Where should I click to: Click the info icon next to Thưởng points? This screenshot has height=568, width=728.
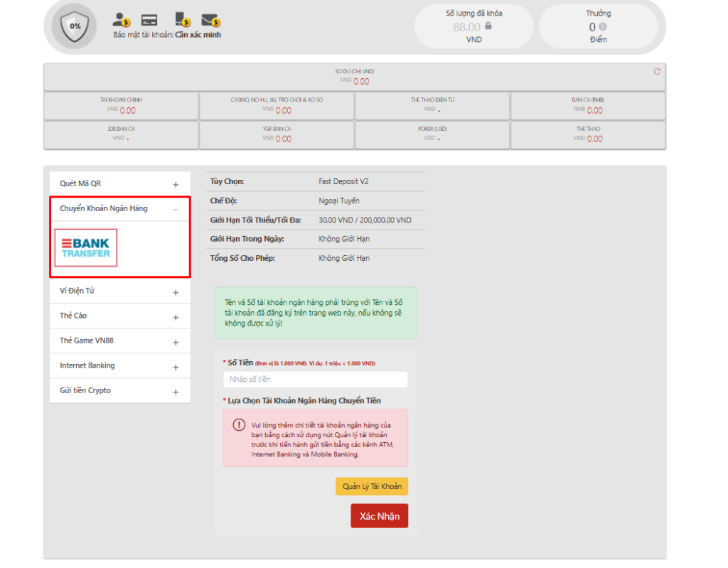tap(603, 26)
